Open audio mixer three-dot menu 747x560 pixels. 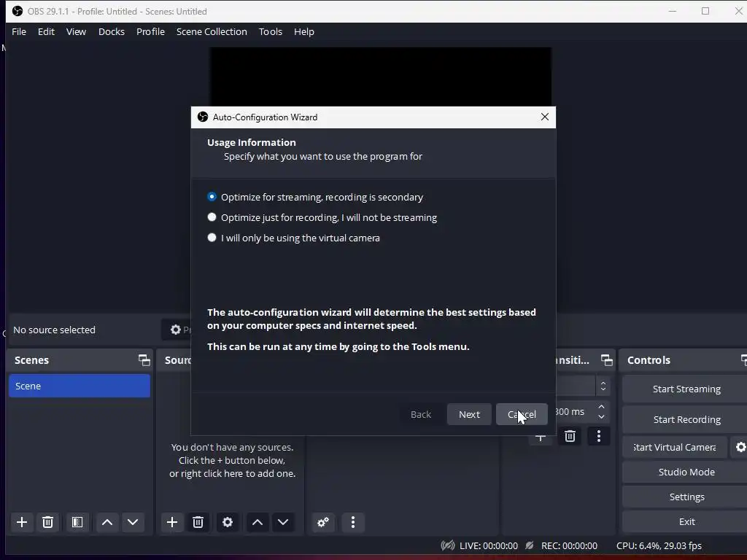(353, 522)
